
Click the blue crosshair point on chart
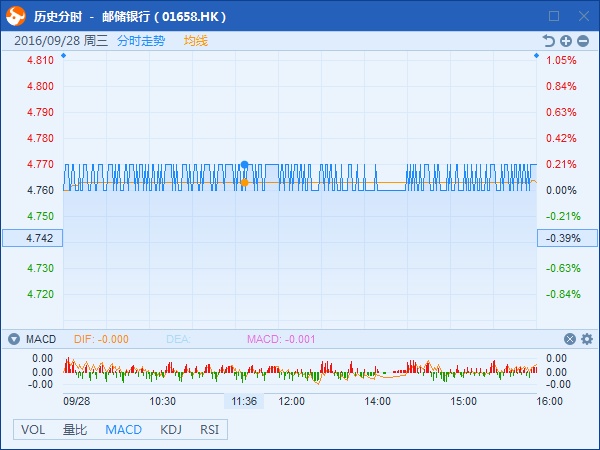coord(244,164)
